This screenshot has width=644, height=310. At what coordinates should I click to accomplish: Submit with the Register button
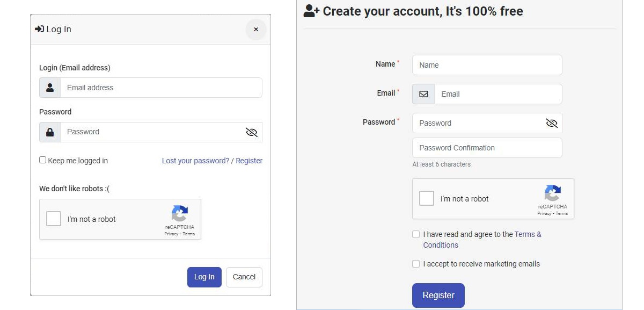click(438, 295)
